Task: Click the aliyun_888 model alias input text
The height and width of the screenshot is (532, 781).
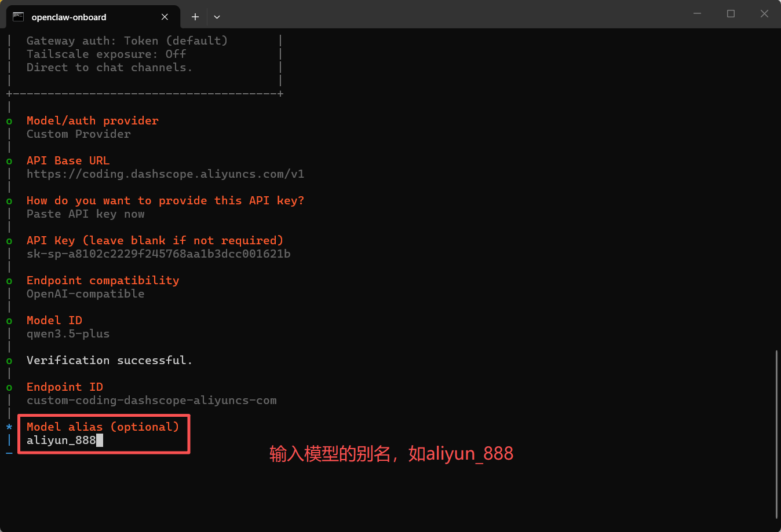Action: (x=61, y=440)
